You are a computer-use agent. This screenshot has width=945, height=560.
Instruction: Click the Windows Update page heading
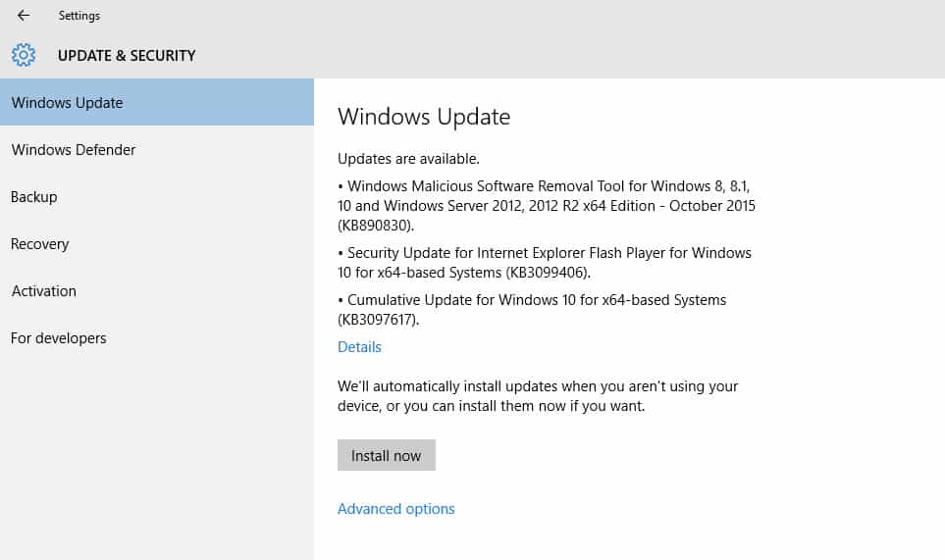click(x=424, y=117)
